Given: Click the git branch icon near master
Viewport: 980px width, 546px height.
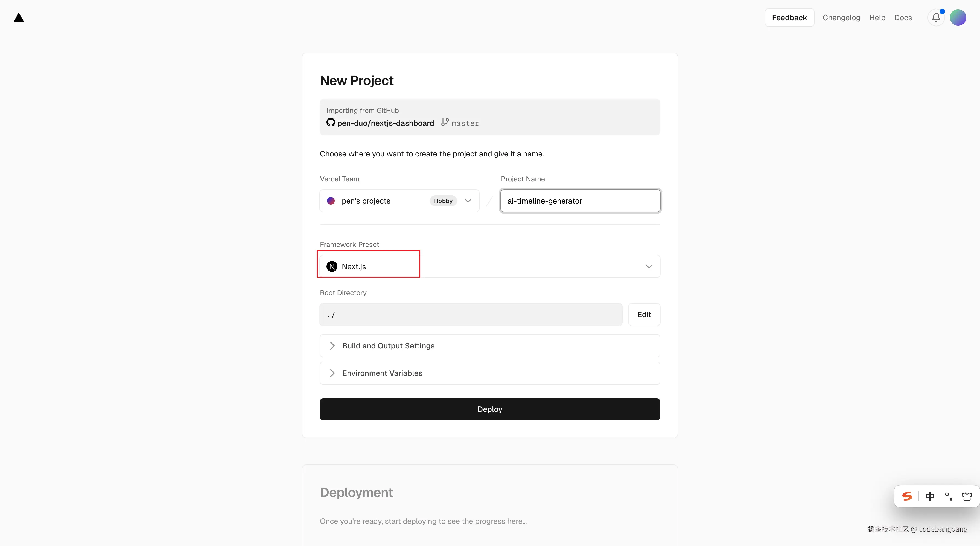Looking at the screenshot, I should click(445, 122).
